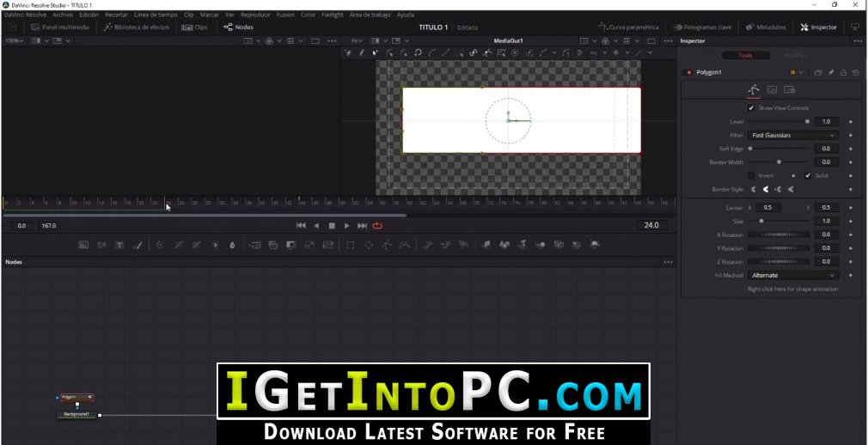Click the Soft Edge slider handle

pos(750,149)
